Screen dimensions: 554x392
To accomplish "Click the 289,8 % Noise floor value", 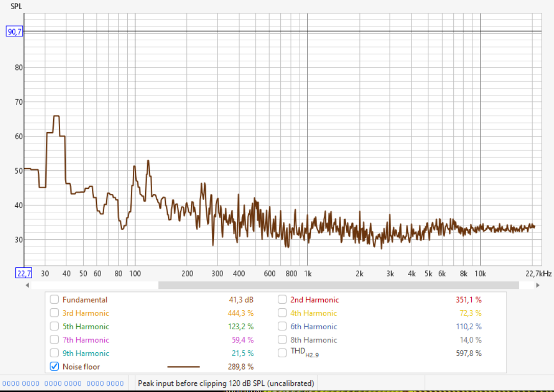I will [x=240, y=367].
